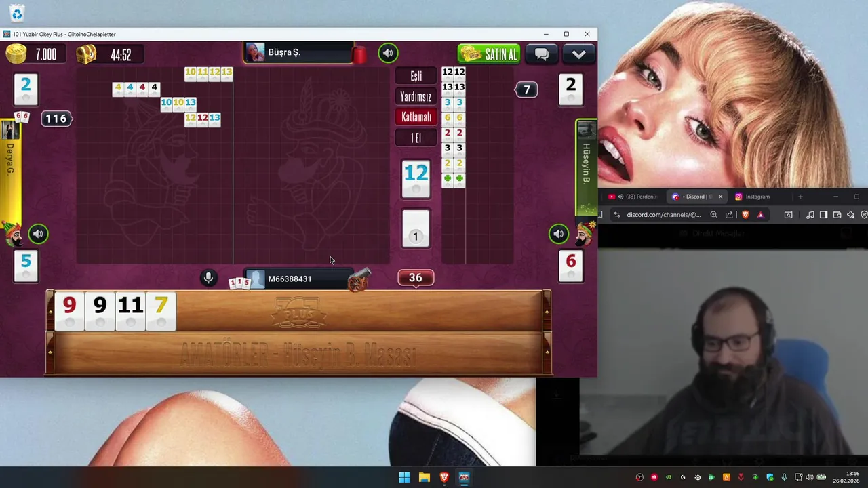
Task: Select the red Katlamalı mode label
Action: (416, 117)
